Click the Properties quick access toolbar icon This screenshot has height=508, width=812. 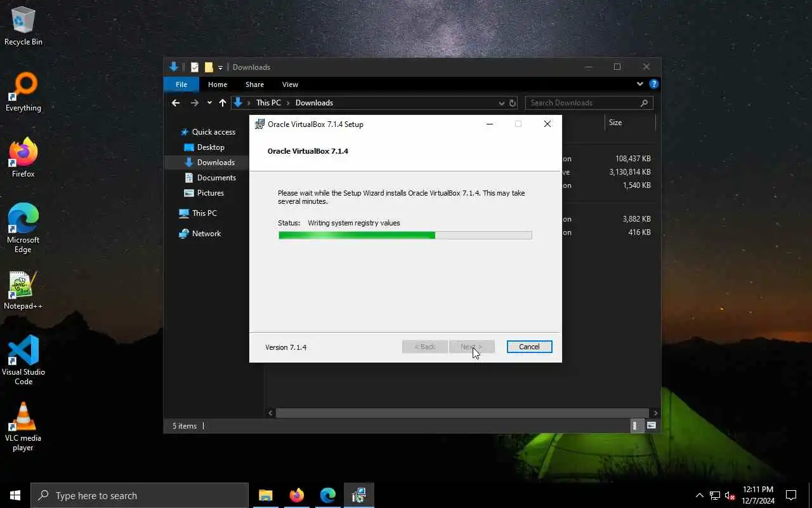point(195,67)
